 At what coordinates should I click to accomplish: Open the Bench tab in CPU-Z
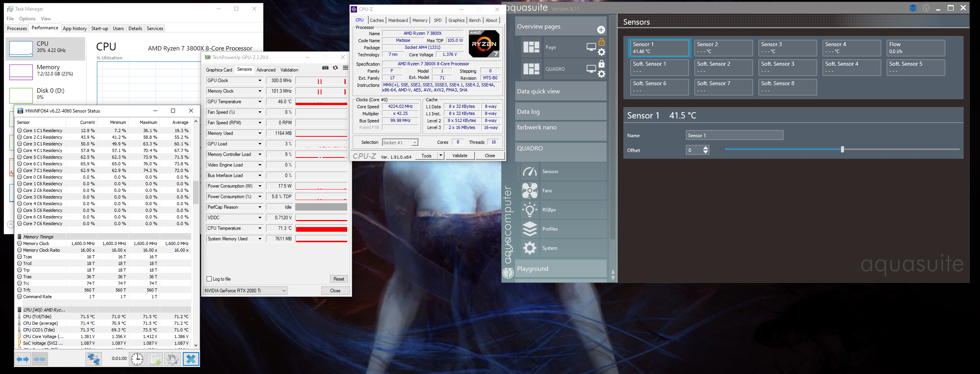[475, 20]
